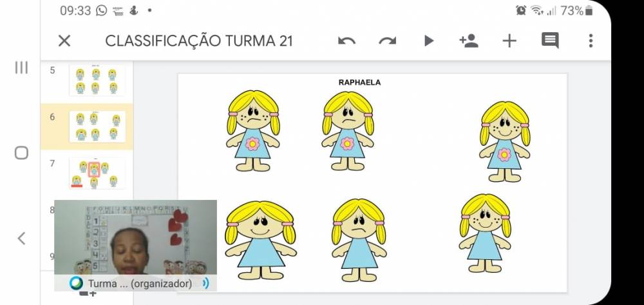
Task: Open the Android recent apps button
Action: pos(21,68)
